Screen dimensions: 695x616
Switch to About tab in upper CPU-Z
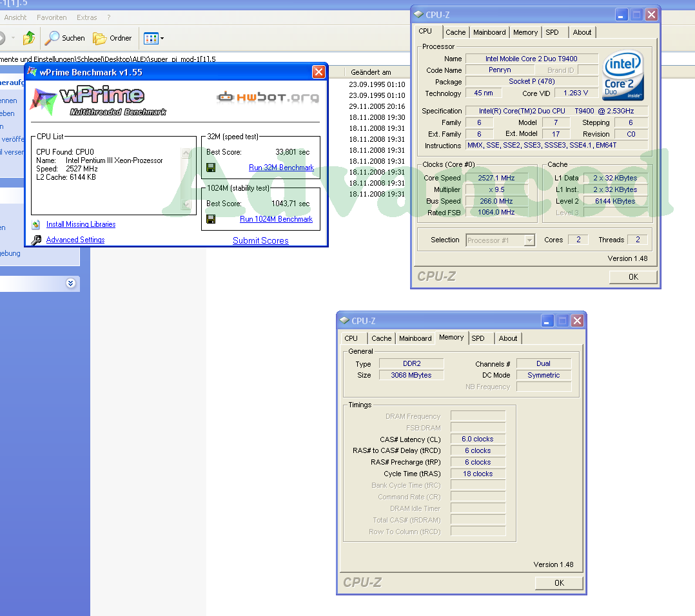[x=582, y=32]
